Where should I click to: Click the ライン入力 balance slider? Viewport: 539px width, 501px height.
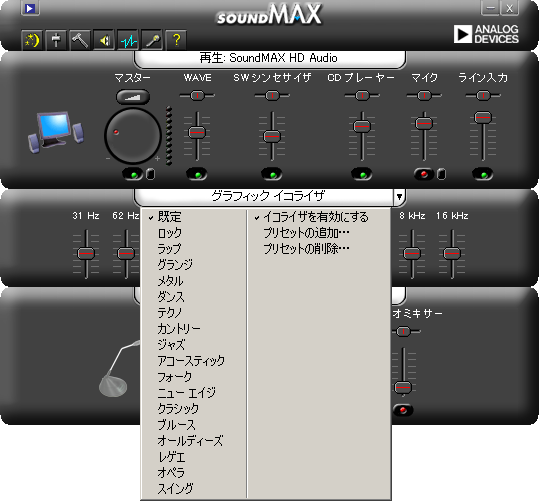pyautogui.click(x=483, y=95)
